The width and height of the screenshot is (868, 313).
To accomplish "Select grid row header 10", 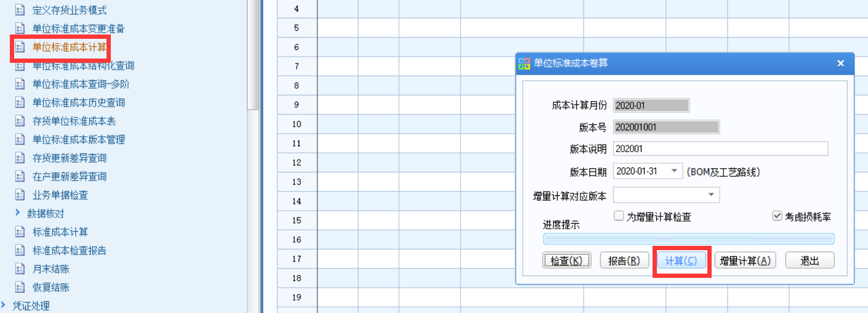I will point(297,124).
